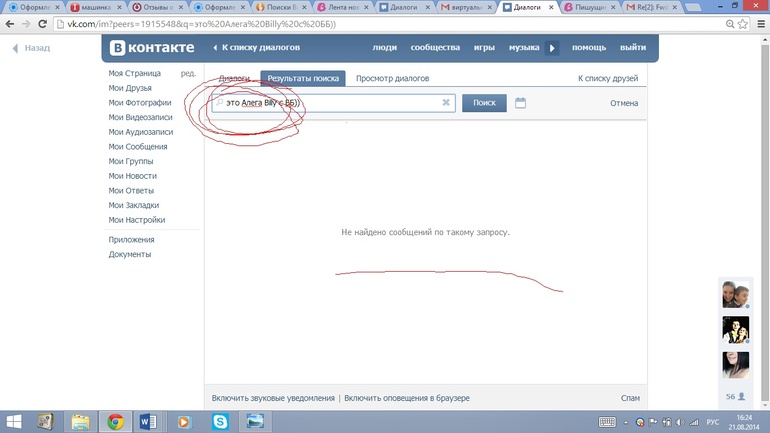
Task: Click the volume speaker tray icon
Action: click(680, 422)
